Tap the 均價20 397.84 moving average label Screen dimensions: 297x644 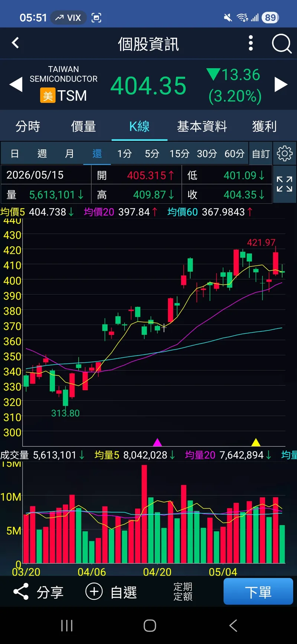pyautogui.click(x=121, y=212)
